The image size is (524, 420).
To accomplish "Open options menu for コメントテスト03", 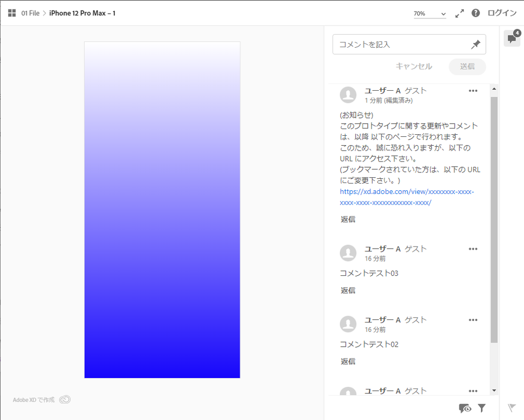I will click(473, 249).
